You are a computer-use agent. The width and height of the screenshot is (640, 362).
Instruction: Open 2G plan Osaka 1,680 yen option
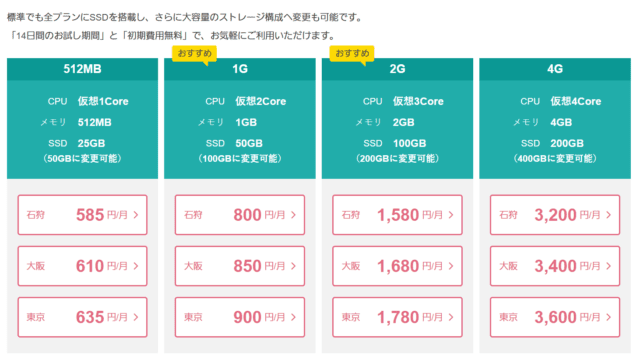tap(398, 266)
